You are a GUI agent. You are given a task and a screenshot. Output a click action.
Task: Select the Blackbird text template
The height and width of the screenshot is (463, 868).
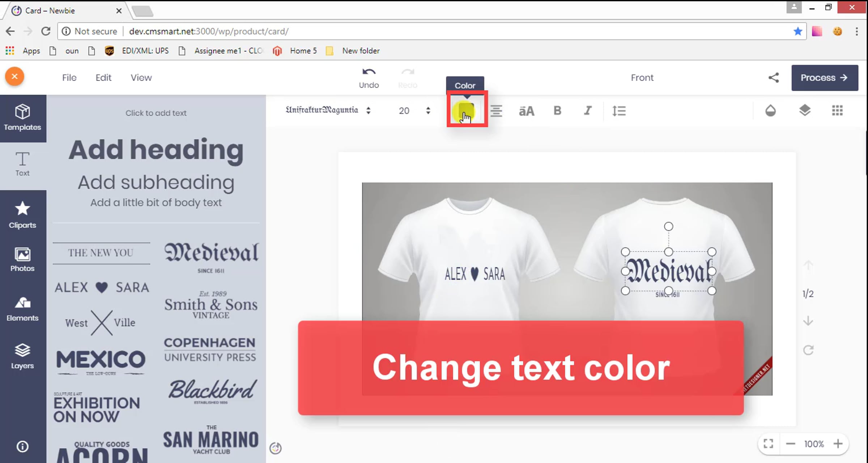[212, 391]
